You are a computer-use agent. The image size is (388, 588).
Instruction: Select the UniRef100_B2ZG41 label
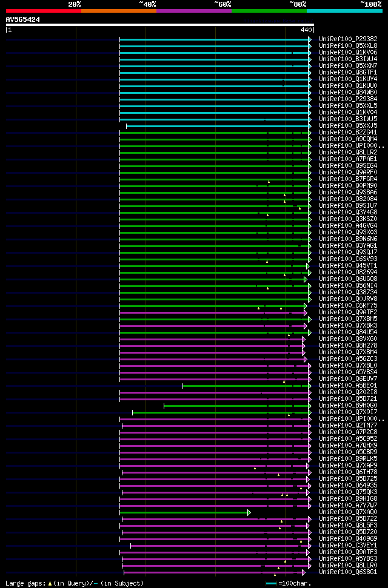[x=348, y=132]
